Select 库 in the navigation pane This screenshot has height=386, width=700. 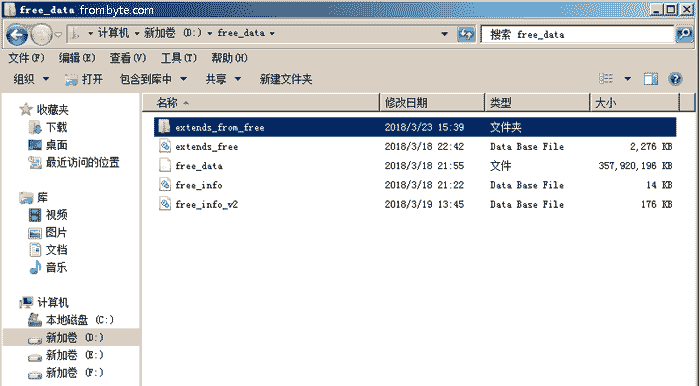(x=42, y=197)
